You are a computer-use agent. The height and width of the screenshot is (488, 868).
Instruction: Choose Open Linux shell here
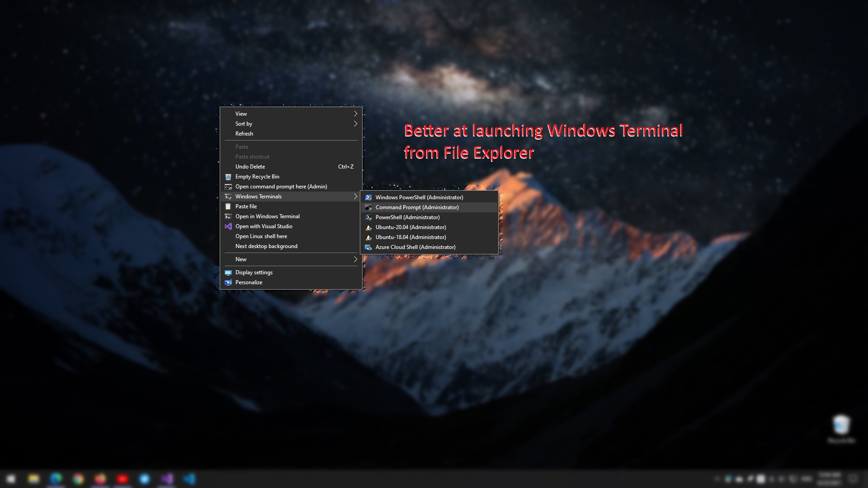[x=261, y=236]
